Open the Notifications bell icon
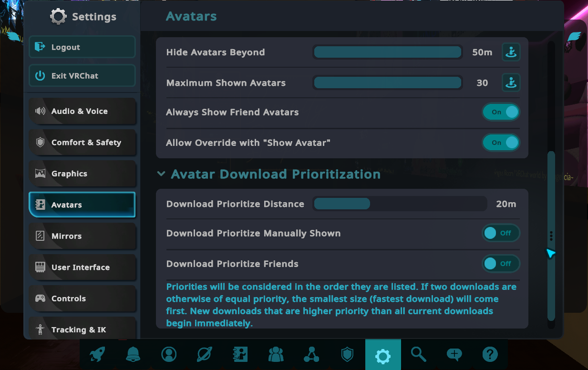This screenshot has height=370, width=588. click(133, 354)
